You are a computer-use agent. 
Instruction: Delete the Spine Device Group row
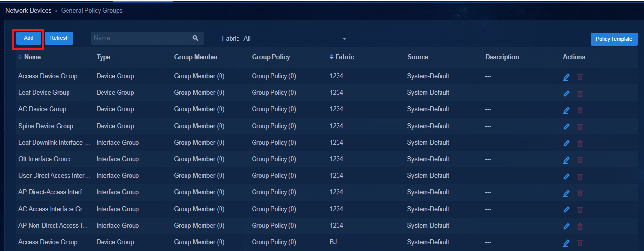pyautogui.click(x=580, y=127)
